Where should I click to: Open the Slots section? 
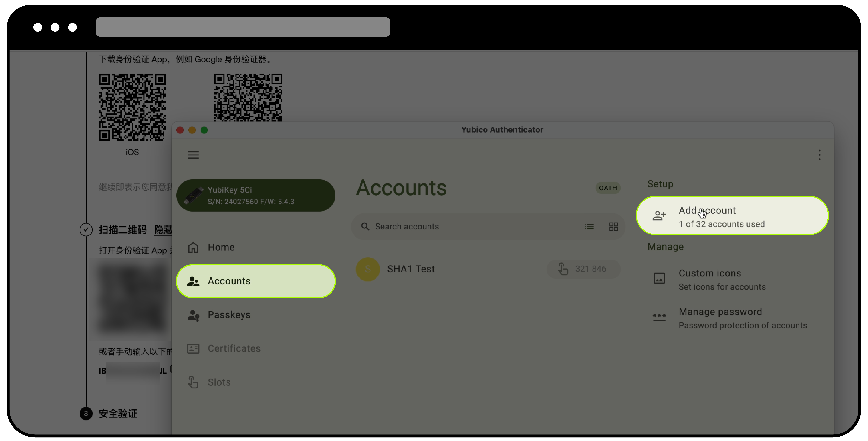click(x=219, y=382)
